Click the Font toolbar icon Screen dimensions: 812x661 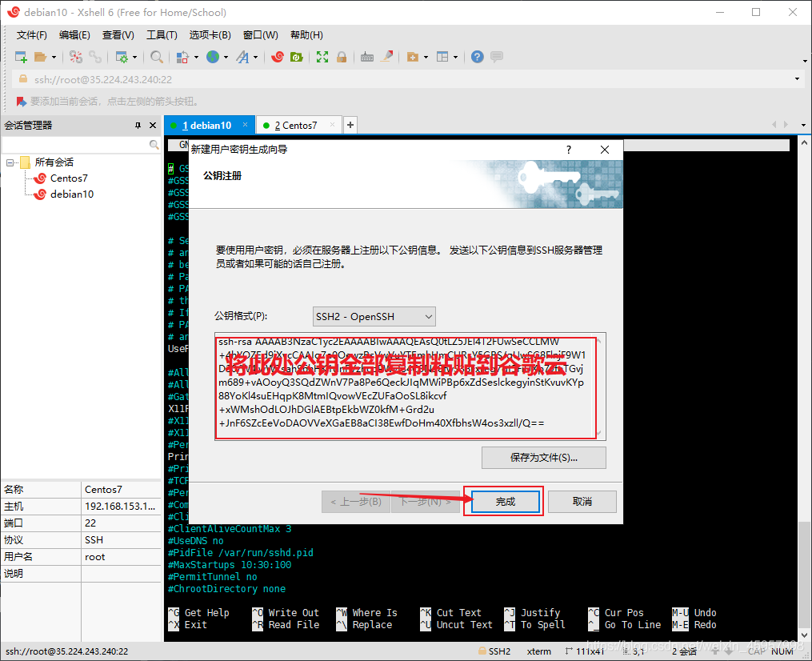[x=242, y=57]
